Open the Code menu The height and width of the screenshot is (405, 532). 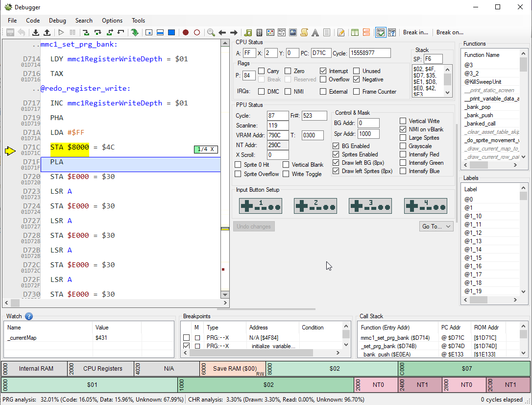33,21
